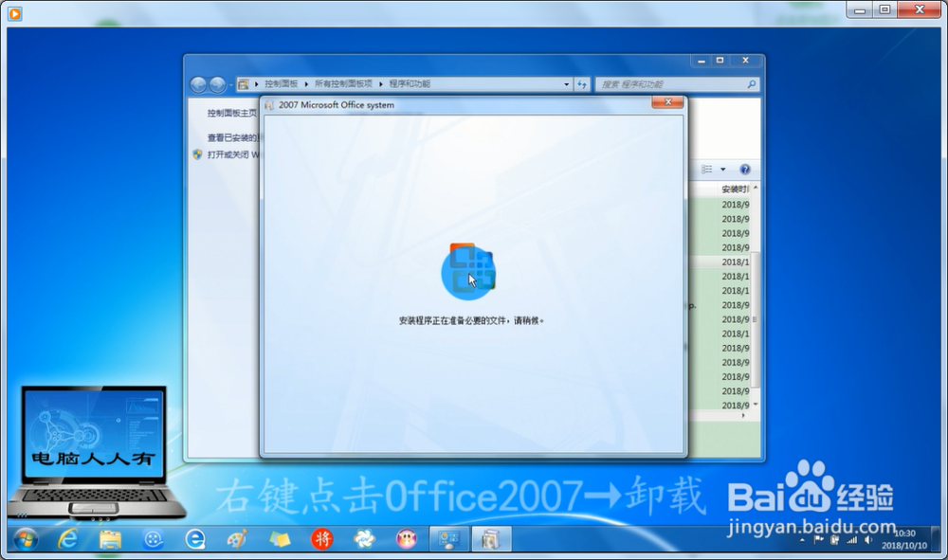Launch Internet Explorer from taskbar
Screen dimensions: 948x560
(67, 539)
